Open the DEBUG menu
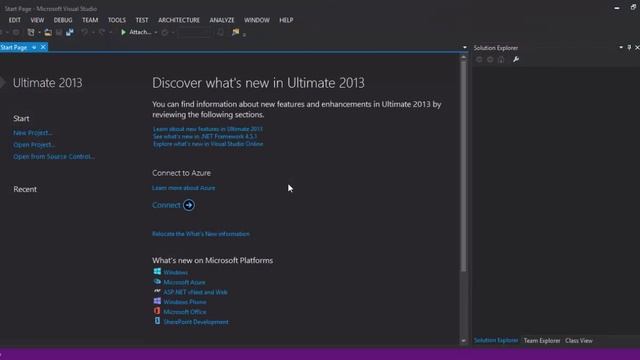 63,20
